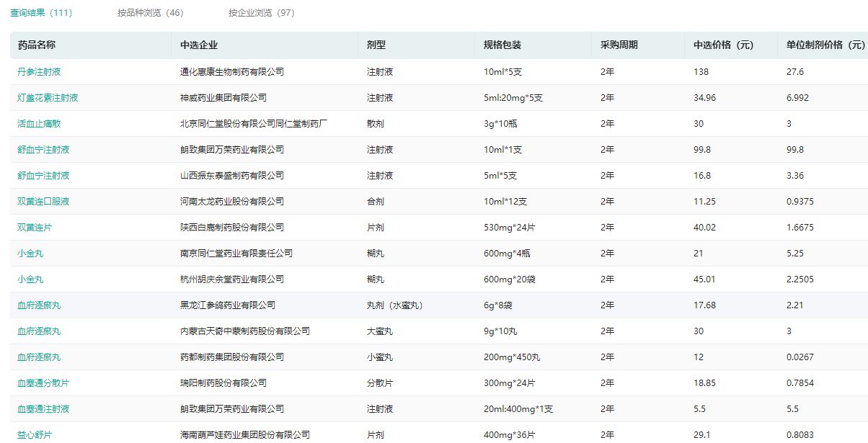The image size is (868, 443).
Task: Click the 中选价格（元） column header
Action: coord(723,45)
